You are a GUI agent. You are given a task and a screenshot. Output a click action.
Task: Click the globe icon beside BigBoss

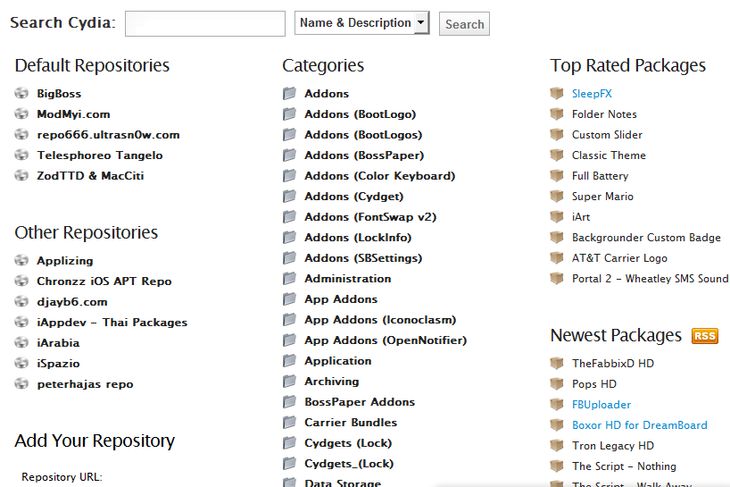tap(21, 93)
